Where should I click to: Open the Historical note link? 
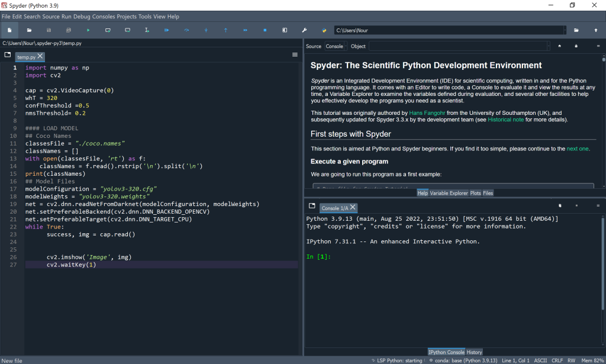[x=505, y=120]
